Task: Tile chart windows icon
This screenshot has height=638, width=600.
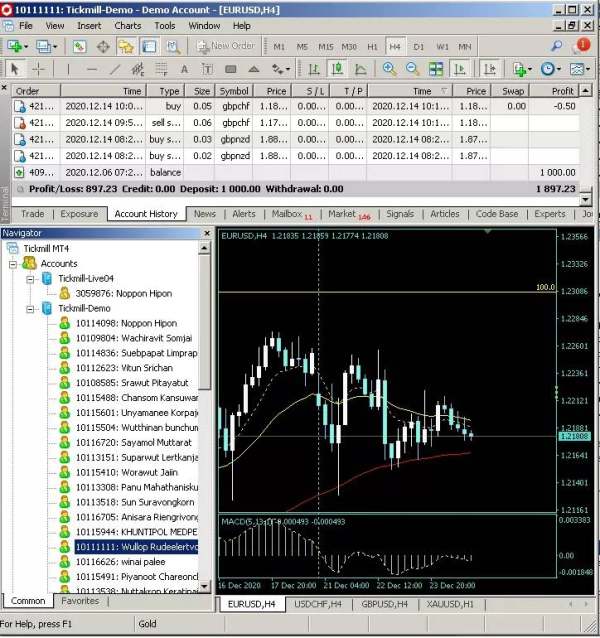Action: point(436,69)
